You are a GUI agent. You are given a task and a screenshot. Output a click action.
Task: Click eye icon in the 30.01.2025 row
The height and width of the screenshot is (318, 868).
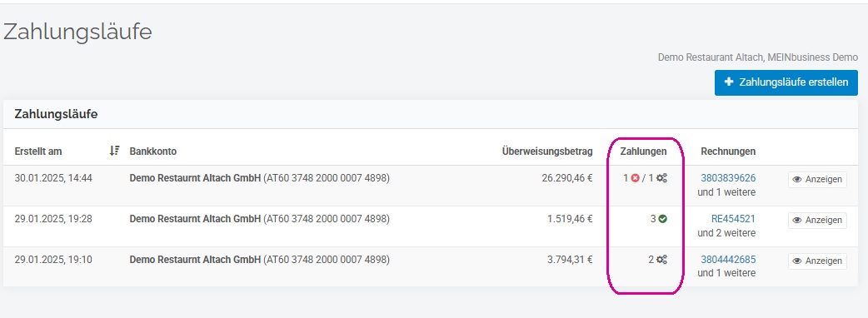[x=797, y=180]
